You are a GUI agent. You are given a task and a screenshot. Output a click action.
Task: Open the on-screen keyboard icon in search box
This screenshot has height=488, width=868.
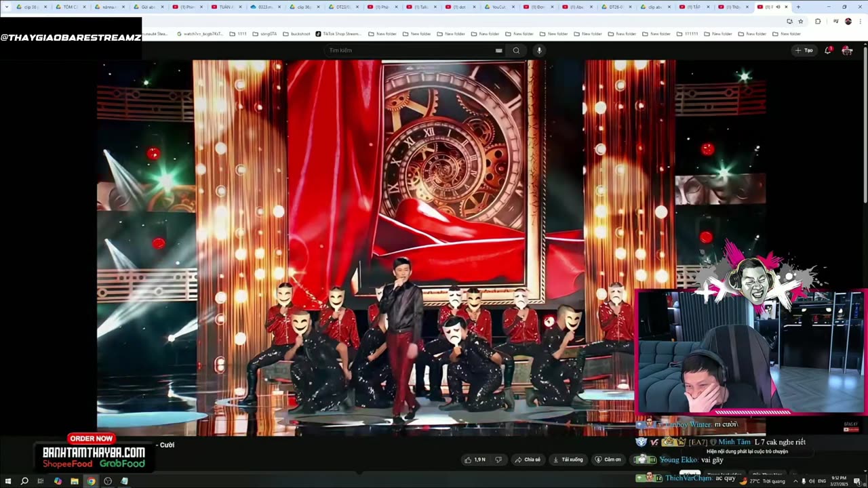click(x=498, y=50)
